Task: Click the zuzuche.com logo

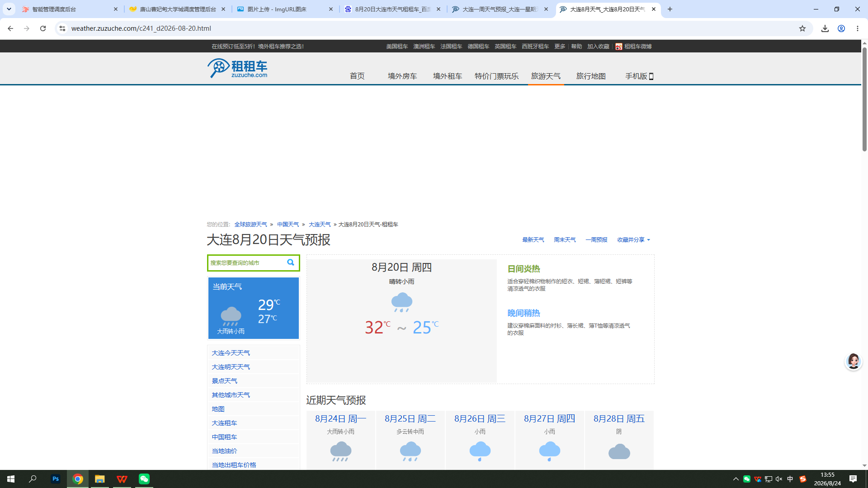Action: click(237, 68)
